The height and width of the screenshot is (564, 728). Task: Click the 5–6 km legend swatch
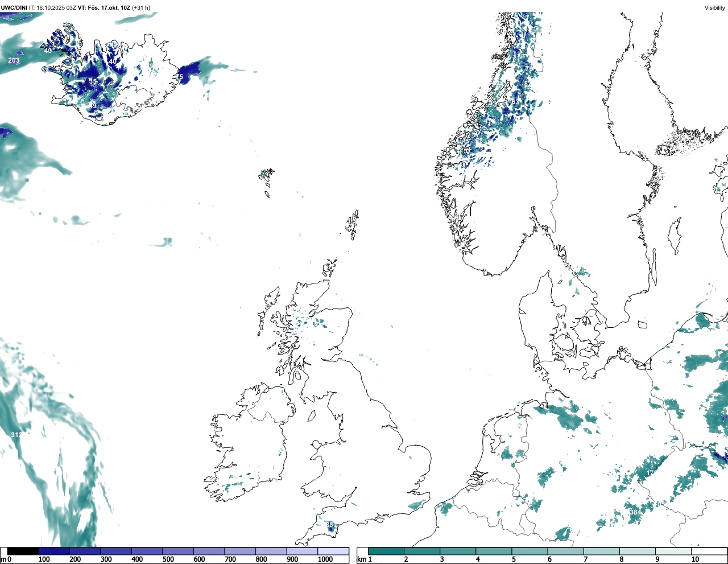530,551
